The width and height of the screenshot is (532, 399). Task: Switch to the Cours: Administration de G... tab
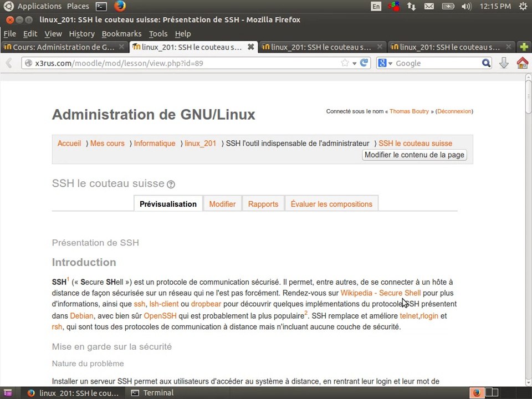(x=64, y=47)
